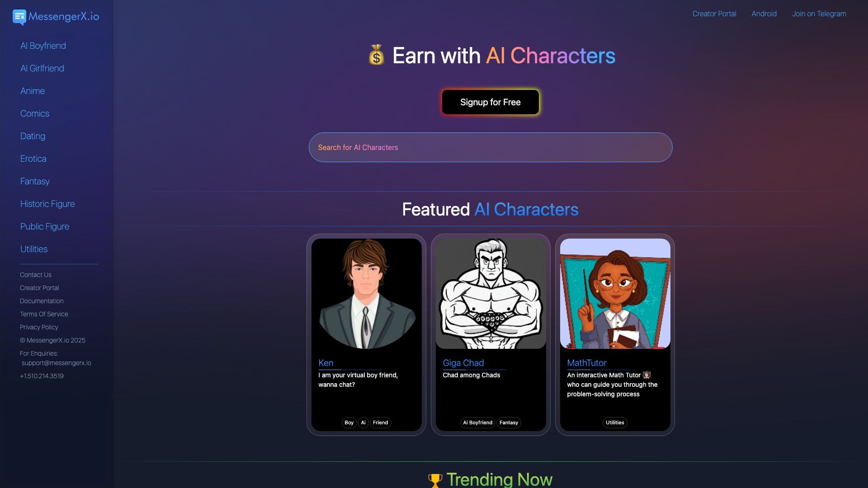
Task: Open the MathTutor character image
Action: pos(615,294)
